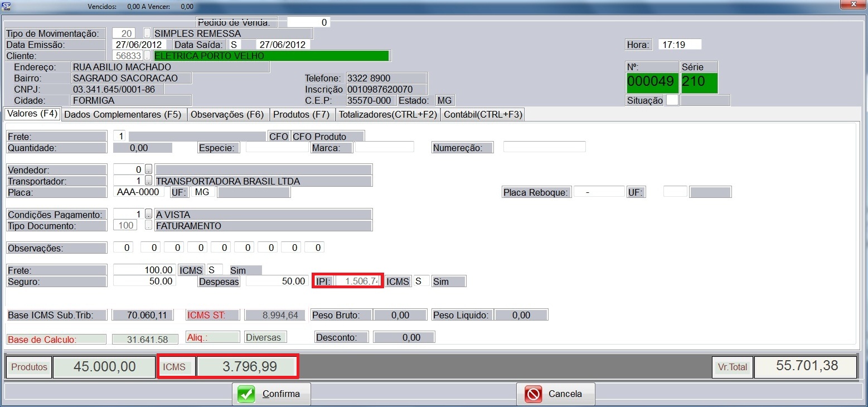Open the Tipo de Movimentação lookup button

[148, 33]
